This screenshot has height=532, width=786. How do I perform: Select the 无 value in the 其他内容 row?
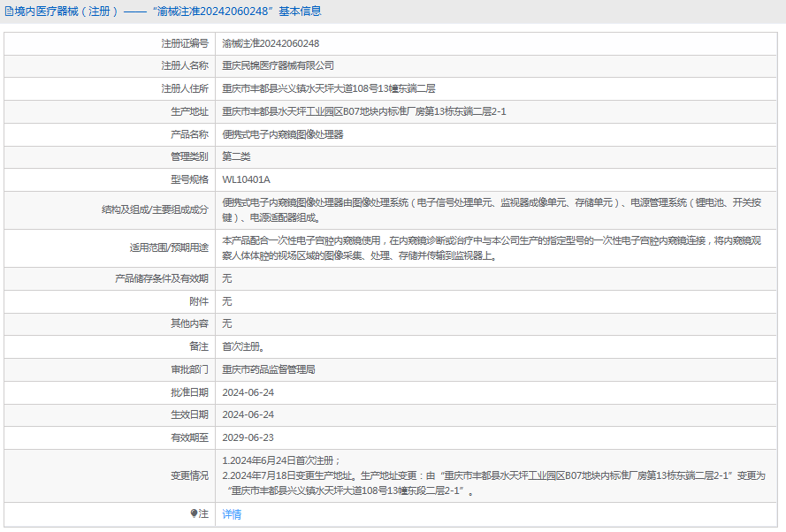(x=227, y=323)
